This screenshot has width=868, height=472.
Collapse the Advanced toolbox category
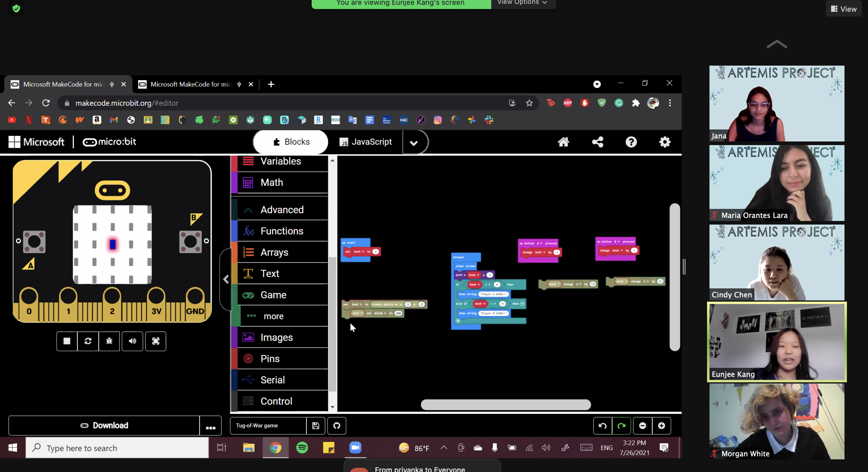click(x=282, y=210)
